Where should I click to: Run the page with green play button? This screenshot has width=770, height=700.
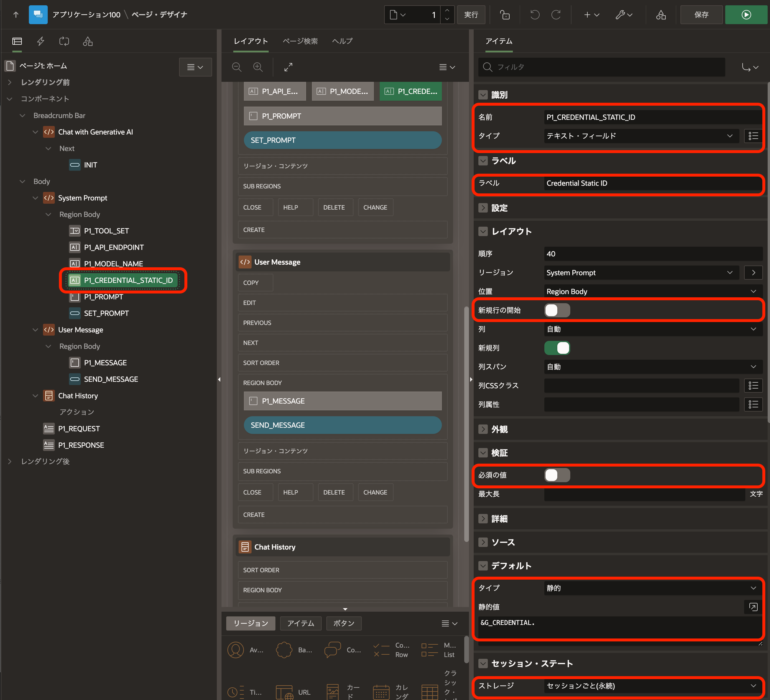coord(746,14)
